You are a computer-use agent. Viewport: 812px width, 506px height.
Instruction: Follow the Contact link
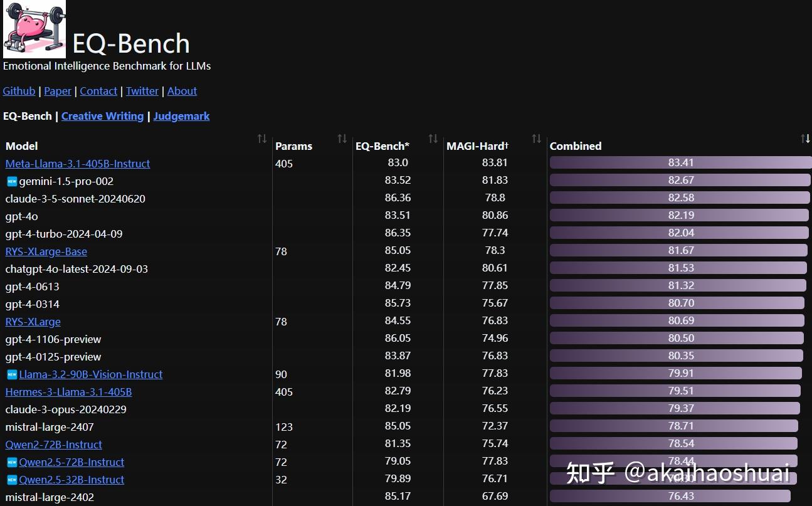tap(98, 91)
